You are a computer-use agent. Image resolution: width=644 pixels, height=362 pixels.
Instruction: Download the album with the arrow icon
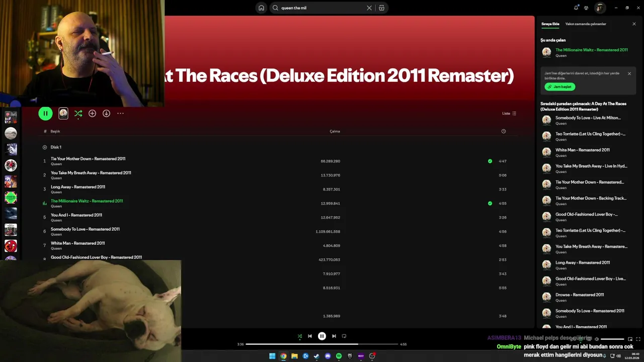coord(106,114)
